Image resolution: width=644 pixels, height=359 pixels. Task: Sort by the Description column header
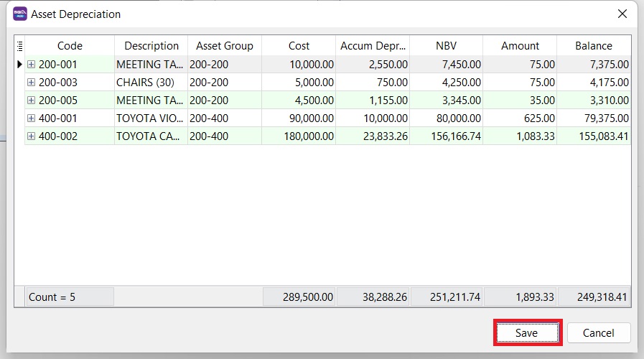pyautogui.click(x=151, y=46)
